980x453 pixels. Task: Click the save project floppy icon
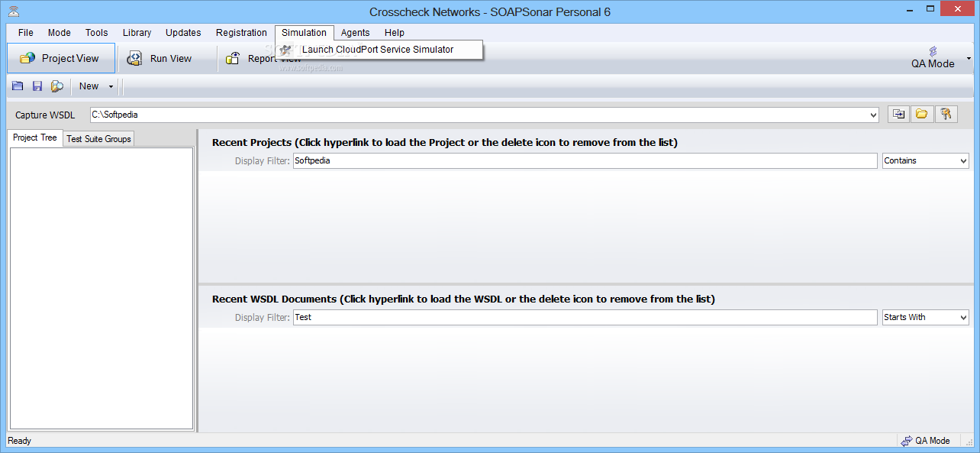(37, 86)
